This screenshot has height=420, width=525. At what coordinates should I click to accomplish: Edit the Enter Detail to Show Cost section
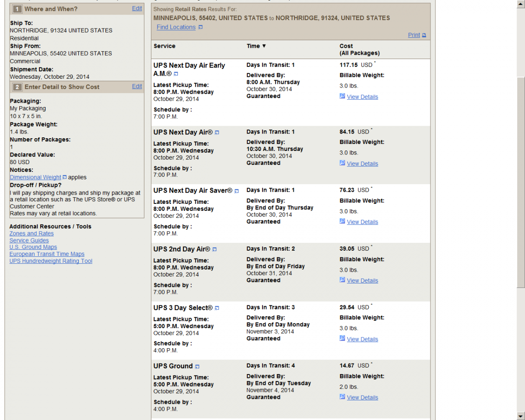[x=137, y=86]
